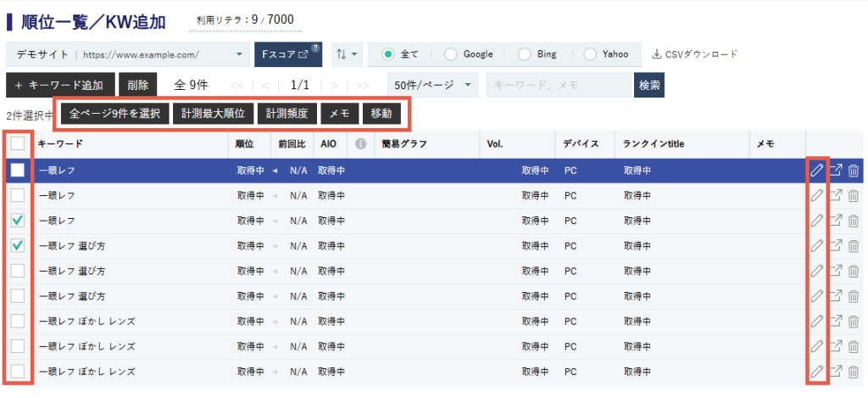This screenshot has height=398, width=868.
Task: Expand the 50件/ページ page size dropdown
Action: 432,85
